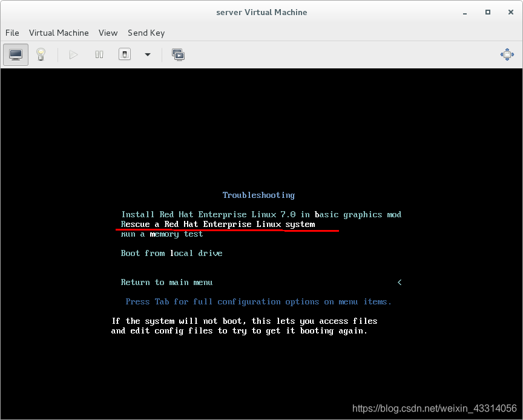523x420 pixels.
Task: Expand the shutdown options dropdown arrow
Action: 148,54
